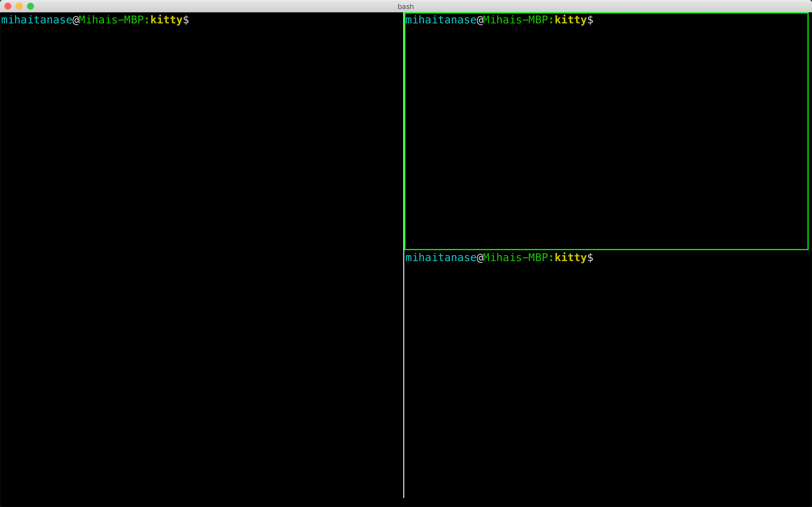Click the mihaitanase username in the left pane

coord(36,20)
